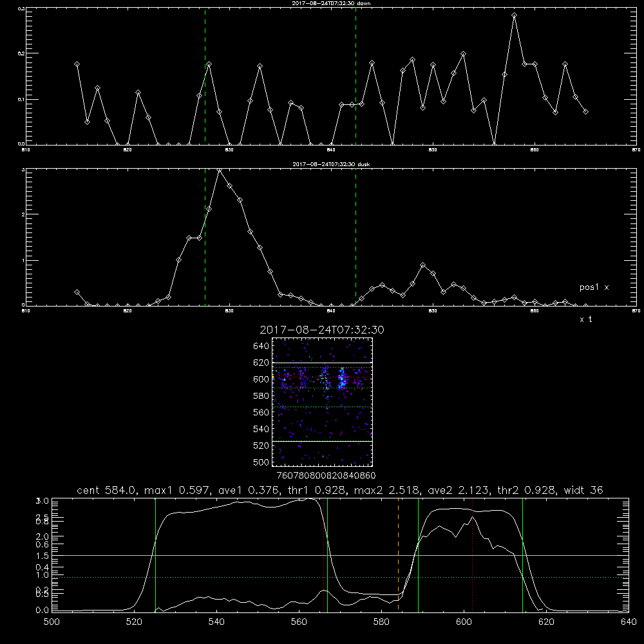Click bottom plot x-axis label 540
The height and width of the screenshot is (644, 644).
216,622
